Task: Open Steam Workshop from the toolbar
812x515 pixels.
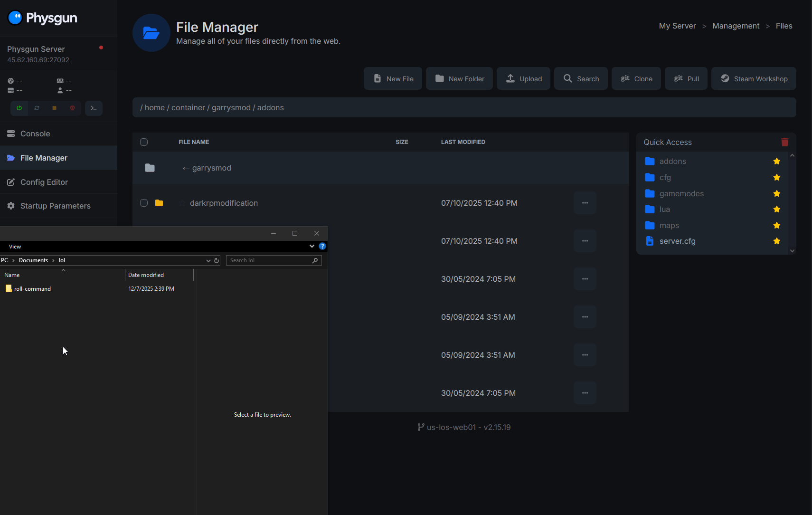Action: pos(753,78)
